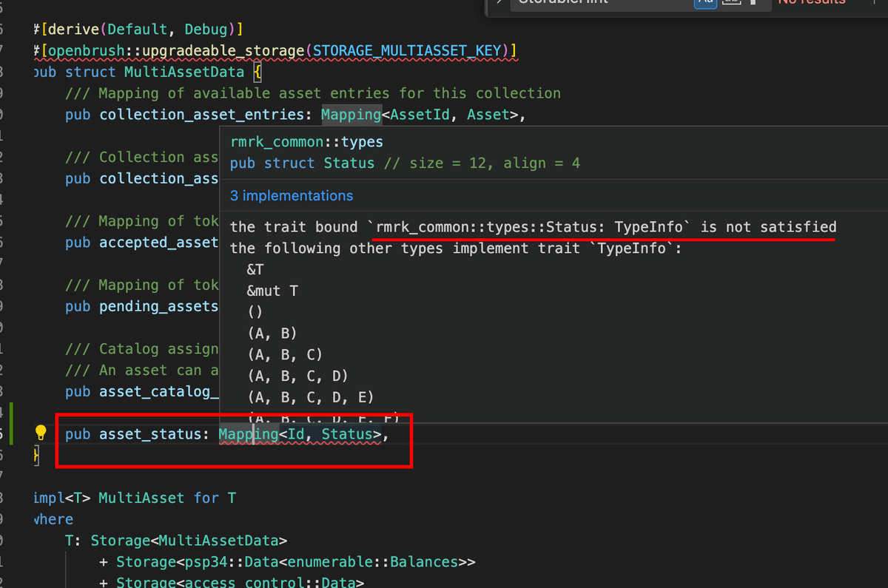Click the "(A, B, C, D)" tuple entry
The image size is (888, 588).
pos(297,376)
